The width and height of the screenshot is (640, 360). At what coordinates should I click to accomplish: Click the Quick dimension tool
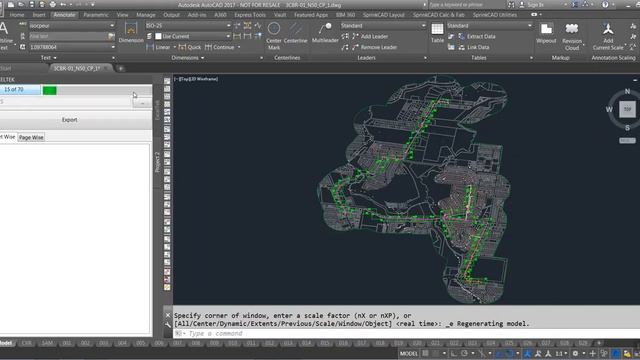click(190, 47)
